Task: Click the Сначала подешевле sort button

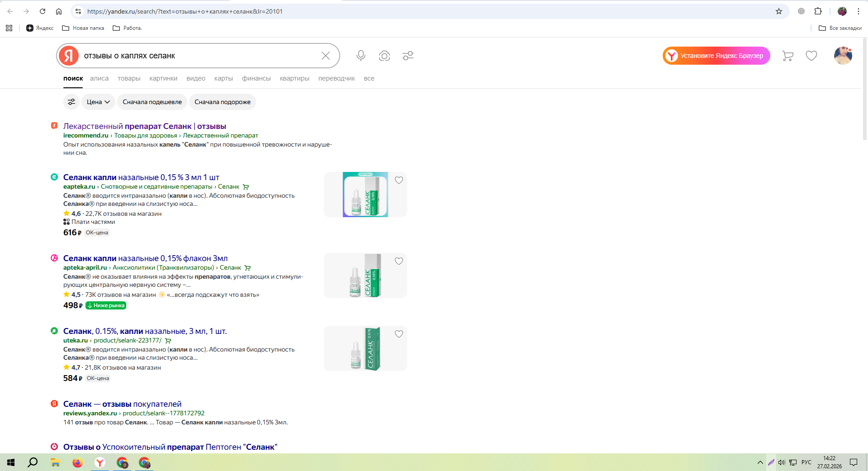Action: point(152,102)
